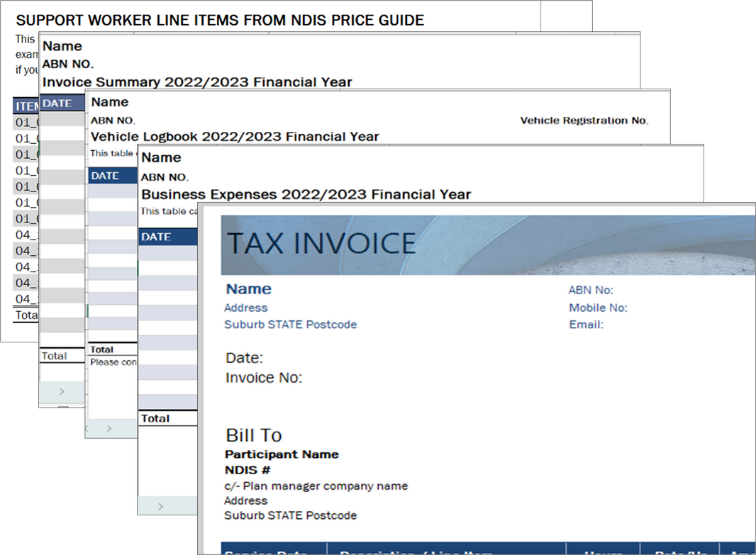The height and width of the screenshot is (555, 756).
Task: Click the sheet scroll arrow under Business Expenses
Action: point(160,506)
